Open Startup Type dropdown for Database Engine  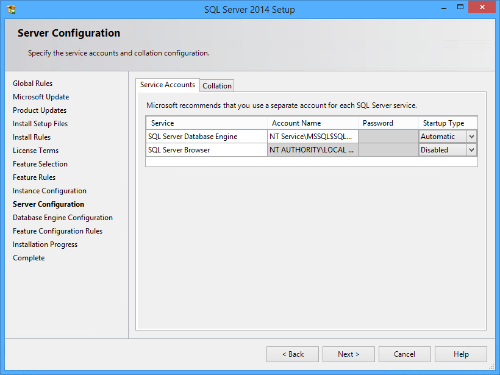pos(471,136)
